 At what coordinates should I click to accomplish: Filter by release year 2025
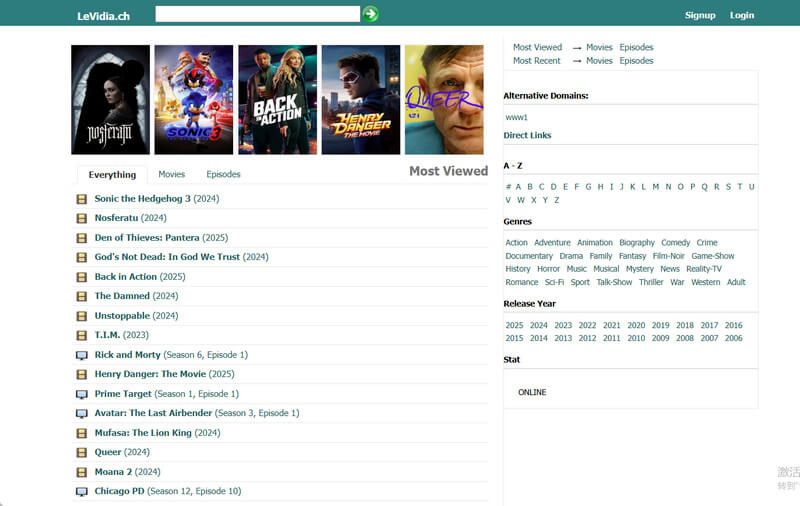[514, 325]
